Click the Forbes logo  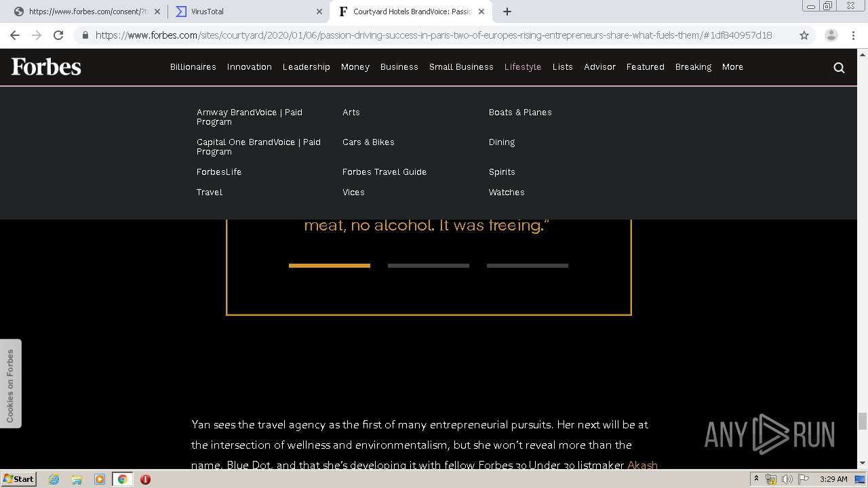click(x=46, y=66)
